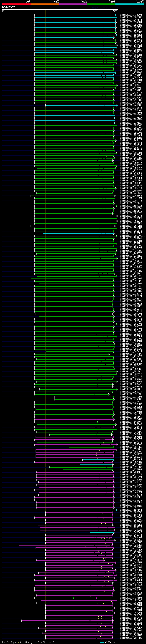Click the white query sequence bar

(x=60, y=9)
